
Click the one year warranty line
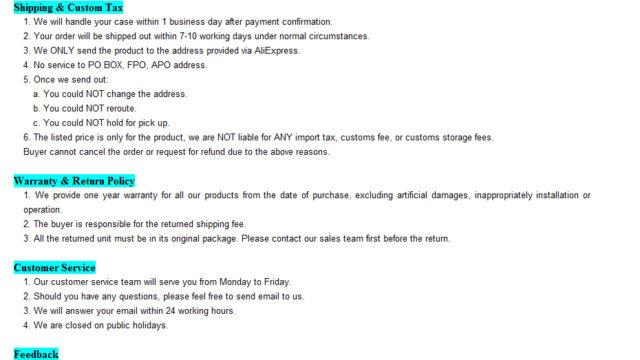[x=307, y=202]
